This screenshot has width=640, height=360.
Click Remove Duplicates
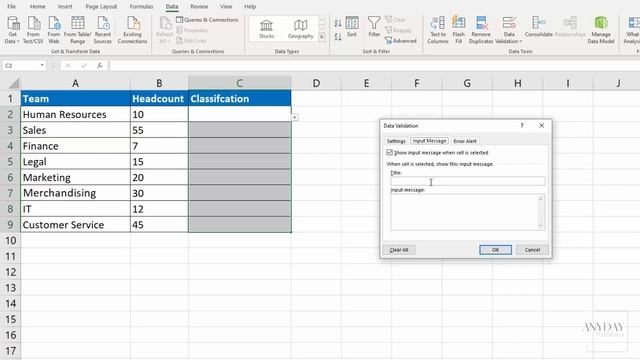481,30
